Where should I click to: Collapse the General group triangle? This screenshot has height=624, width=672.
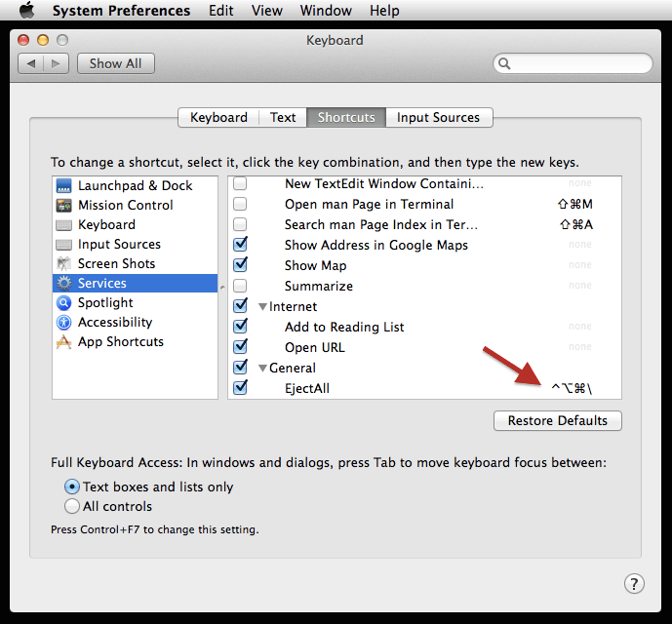(x=262, y=369)
